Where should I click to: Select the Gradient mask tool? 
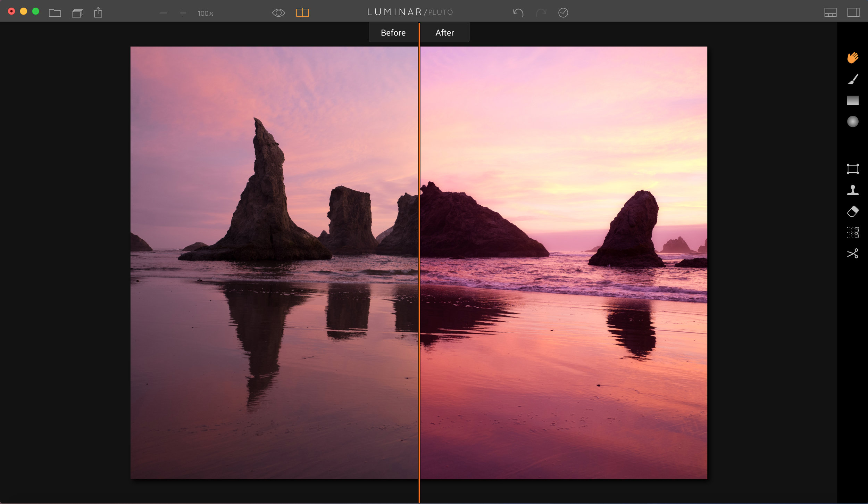click(853, 100)
